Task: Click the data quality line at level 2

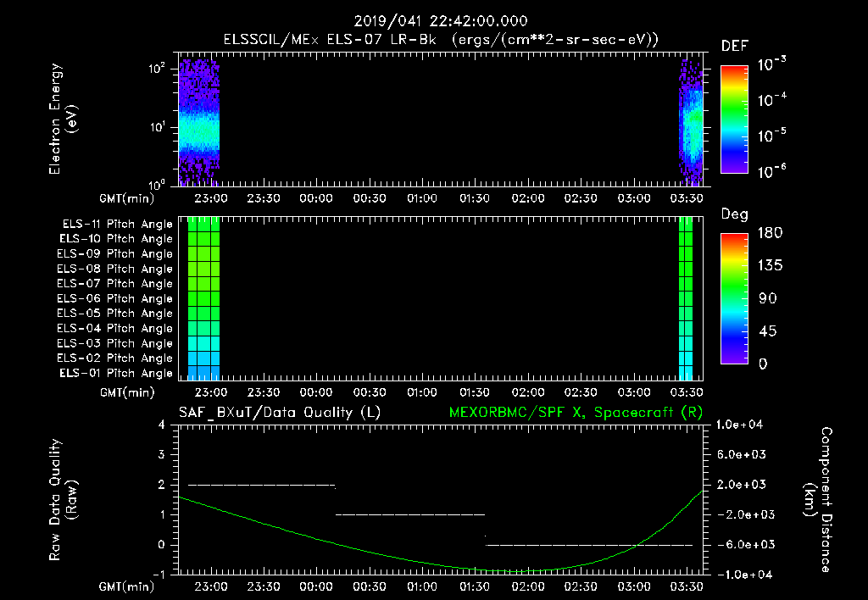Action: pyautogui.click(x=262, y=486)
